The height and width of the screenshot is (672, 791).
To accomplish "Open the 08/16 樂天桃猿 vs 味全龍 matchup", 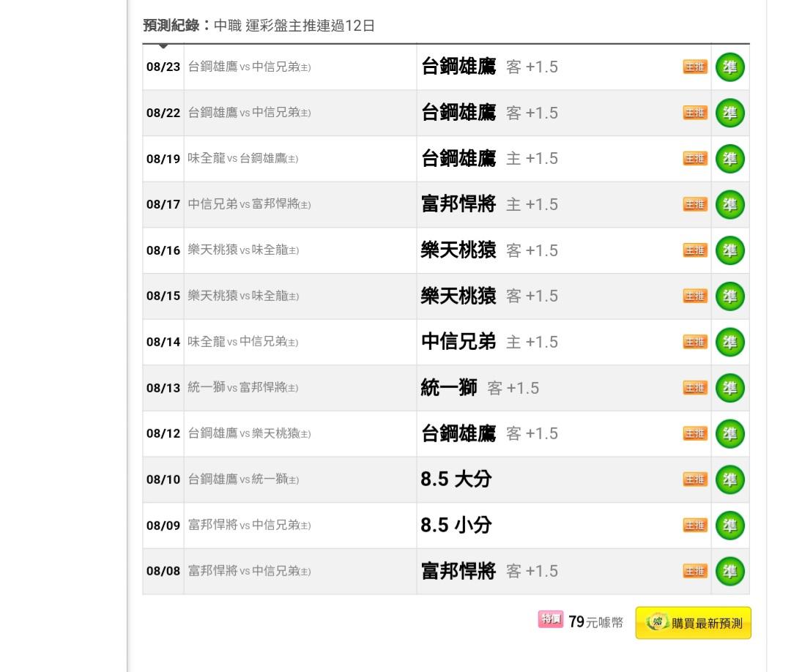I will (244, 250).
